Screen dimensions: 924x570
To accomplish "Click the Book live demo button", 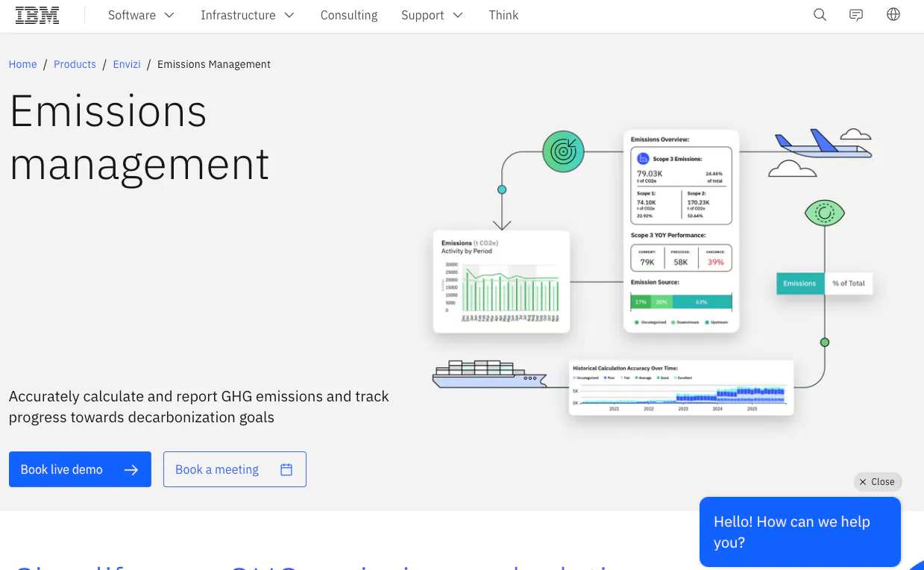I will pyautogui.click(x=80, y=469).
